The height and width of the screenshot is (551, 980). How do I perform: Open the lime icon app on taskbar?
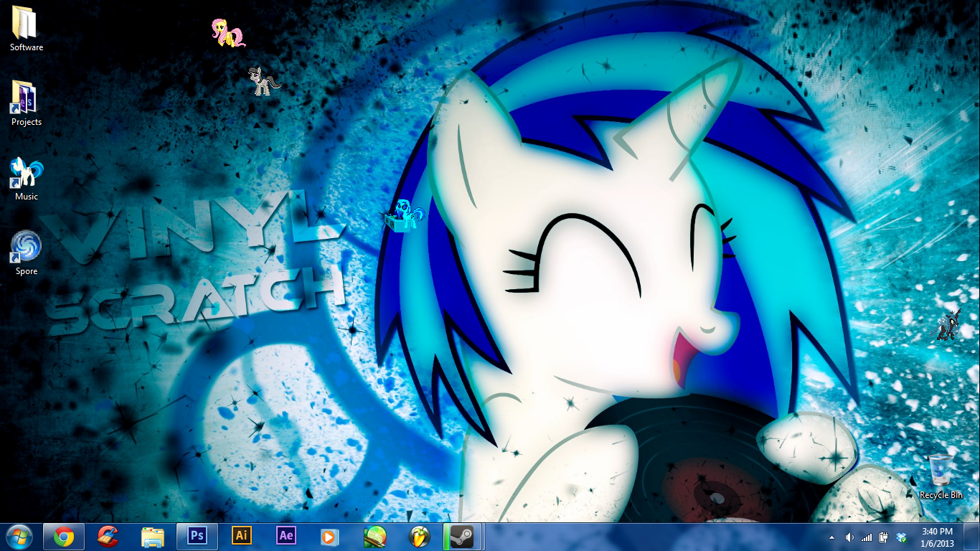(374, 536)
